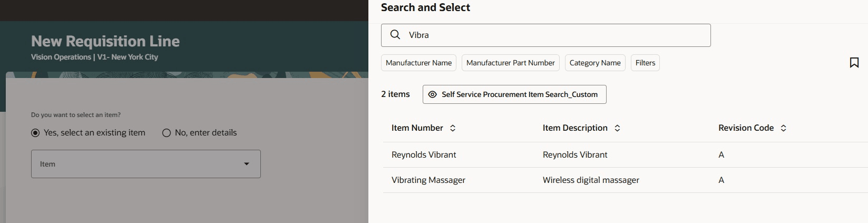868x223 pixels.
Task: Open the Filters chip
Action: click(645, 63)
